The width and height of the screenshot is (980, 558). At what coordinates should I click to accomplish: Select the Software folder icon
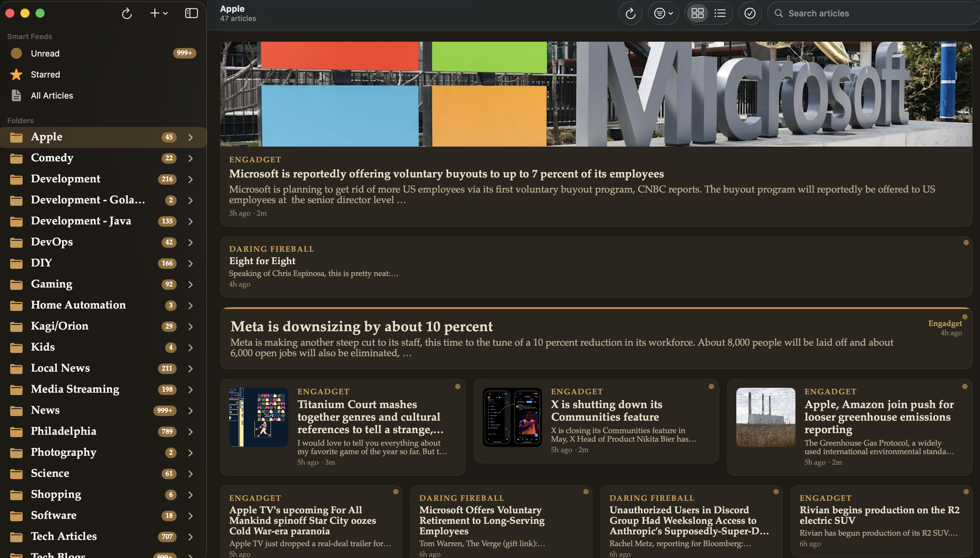16,516
